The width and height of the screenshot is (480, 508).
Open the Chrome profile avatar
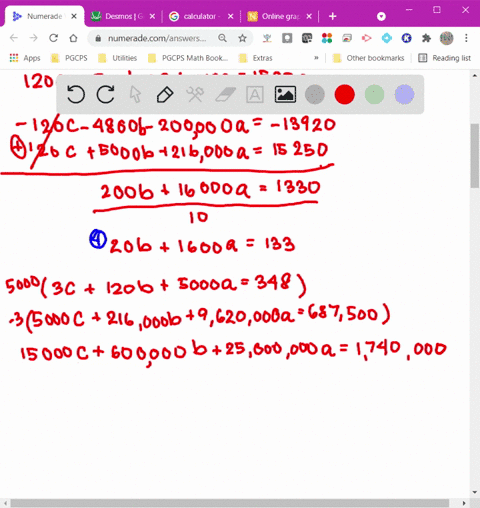447,38
